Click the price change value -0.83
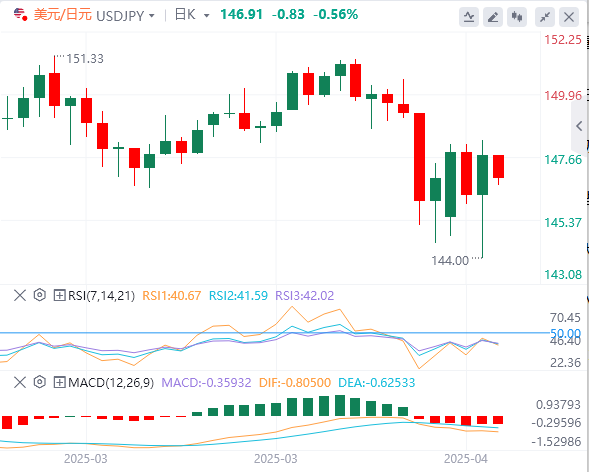Viewport: 589px width, 472px height. point(288,15)
